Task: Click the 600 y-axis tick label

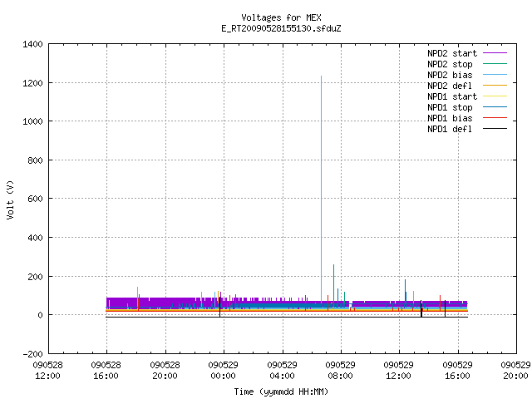Action: coord(35,199)
